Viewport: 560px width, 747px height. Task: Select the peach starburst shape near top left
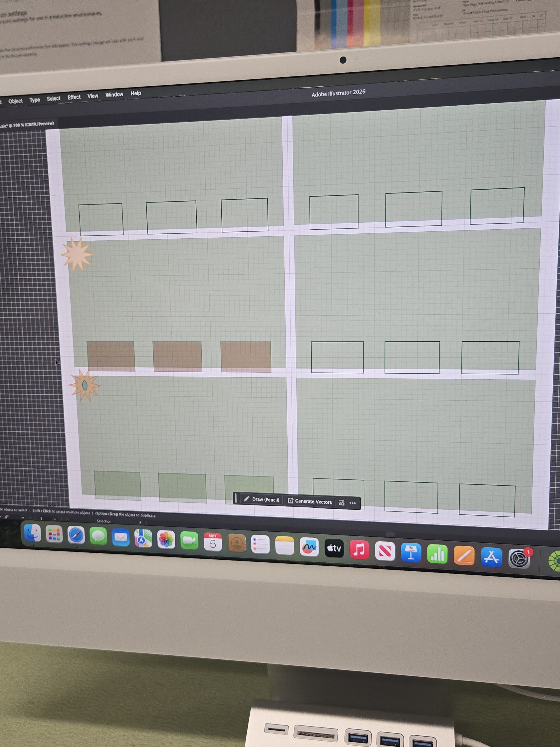pos(77,254)
